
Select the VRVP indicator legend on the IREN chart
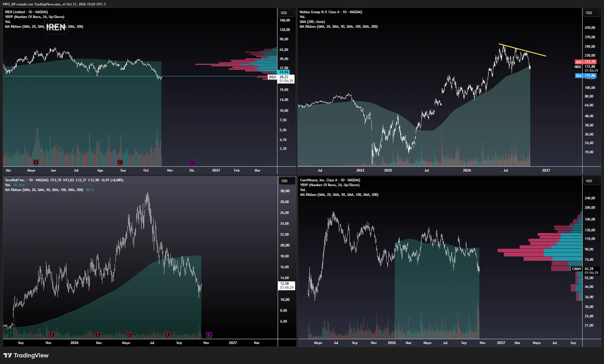pyautogui.click(x=35, y=17)
